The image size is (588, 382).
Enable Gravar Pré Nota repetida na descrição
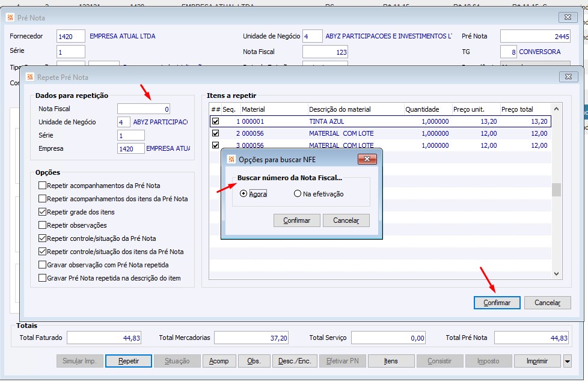pos(42,278)
